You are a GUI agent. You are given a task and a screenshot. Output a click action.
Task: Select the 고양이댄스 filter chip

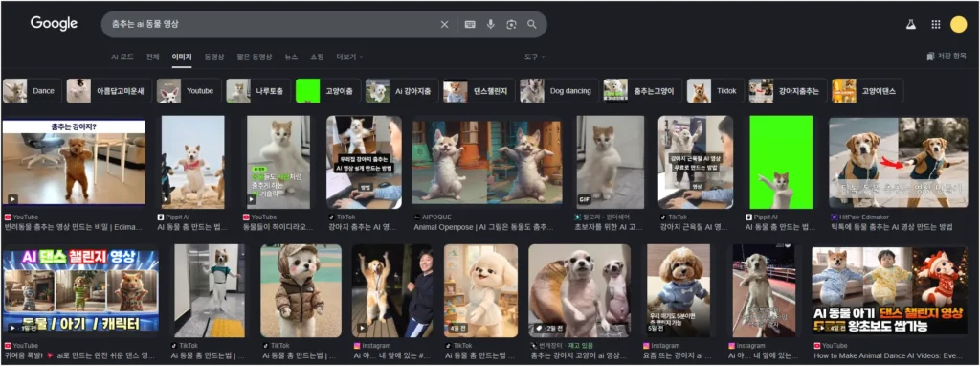pyautogui.click(x=867, y=91)
